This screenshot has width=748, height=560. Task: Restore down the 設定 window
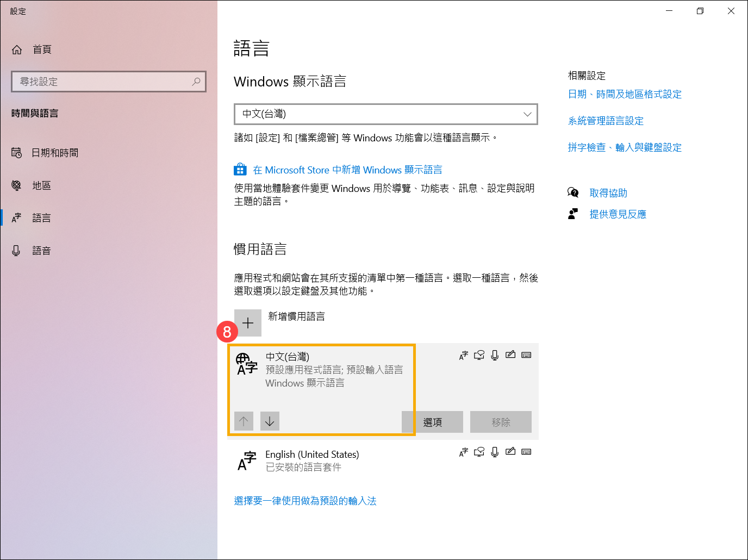tap(700, 11)
